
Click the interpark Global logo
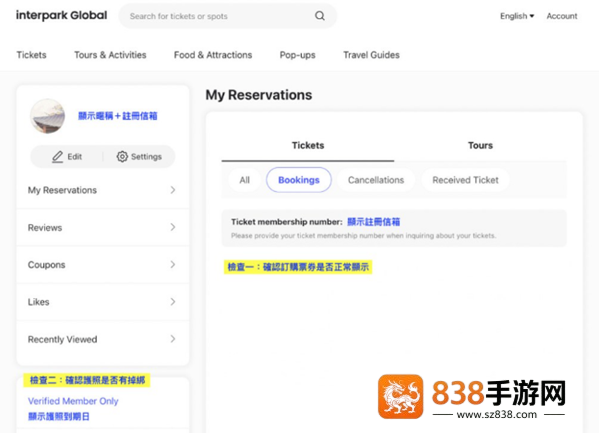pyautogui.click(x=62, y=15)
